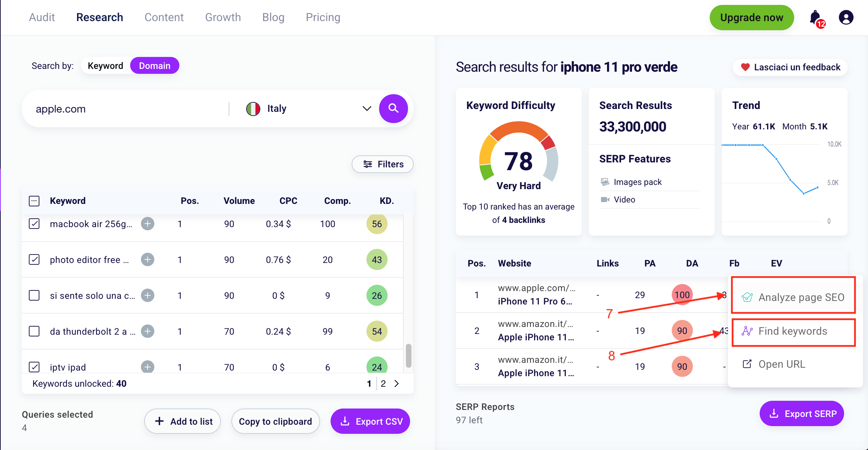
Task: Sort by KD. column header
Action: coord(387,201)
